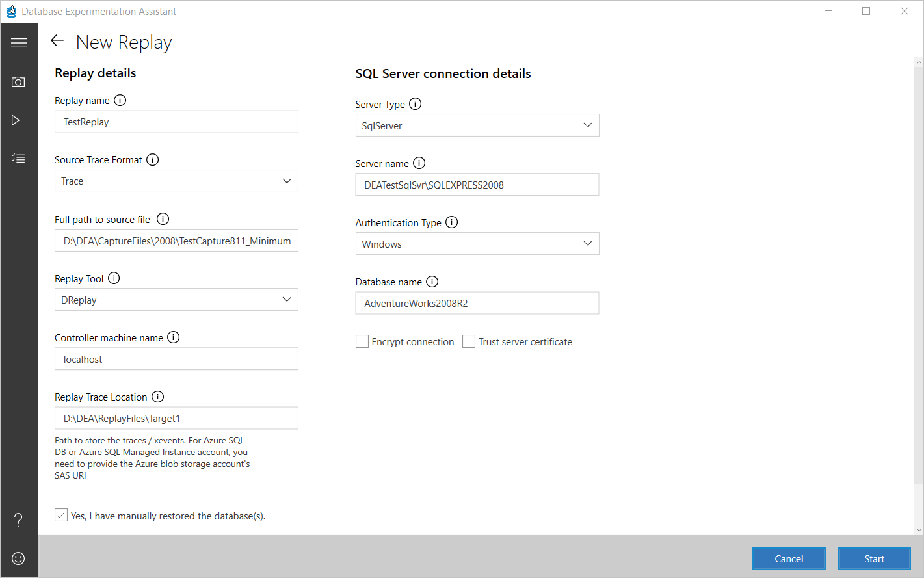
Task: Go back using the left arrow
Action: point(57,41)
